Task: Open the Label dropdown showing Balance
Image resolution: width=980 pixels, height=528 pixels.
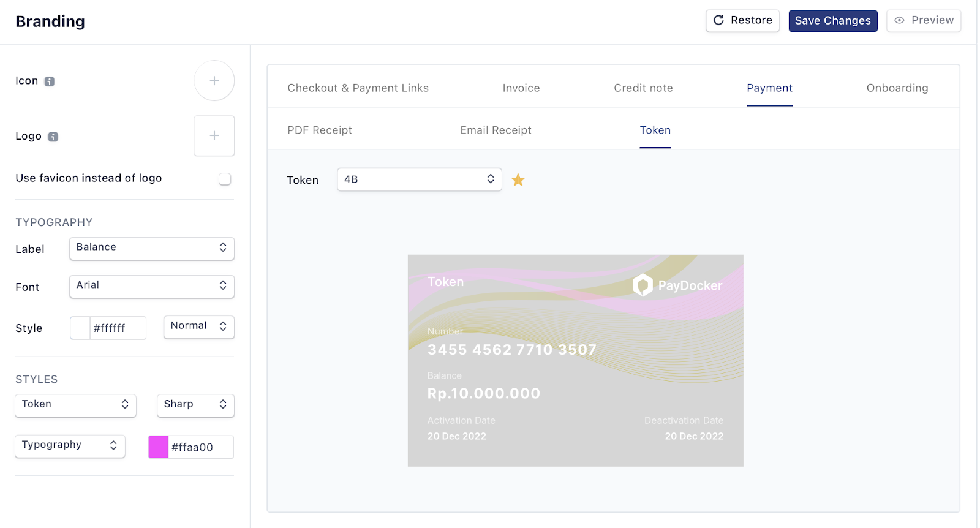Action: point(152,248)
